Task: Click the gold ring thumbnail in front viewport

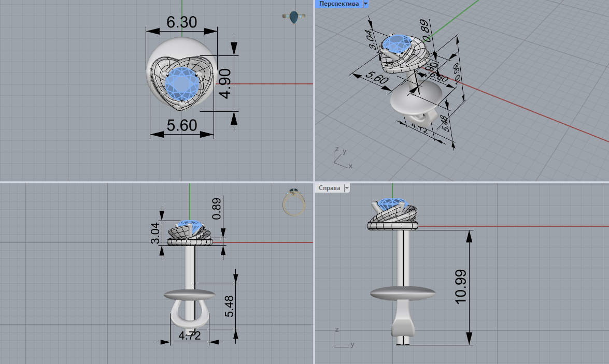Action: click(294, 202)
